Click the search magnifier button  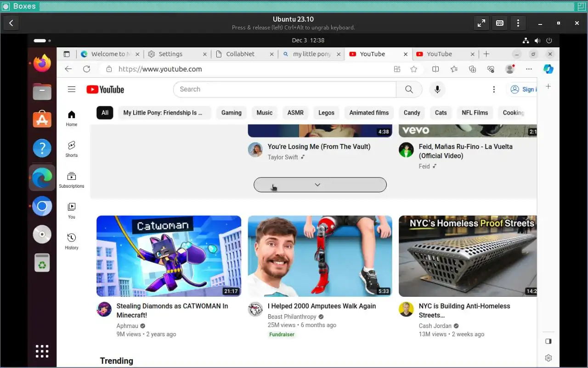pyautogui.click(x=409, y=89)
